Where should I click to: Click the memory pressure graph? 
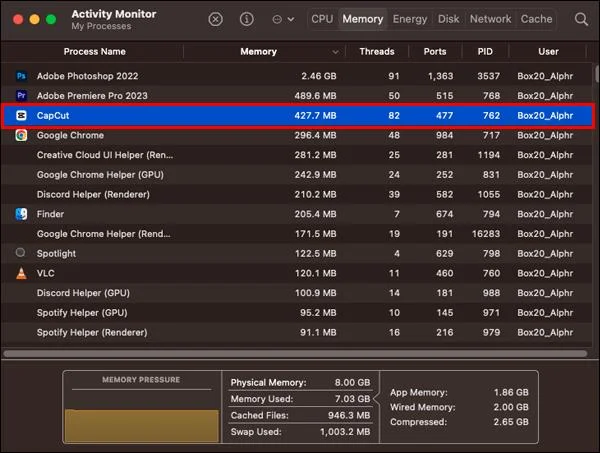point(141,425)
